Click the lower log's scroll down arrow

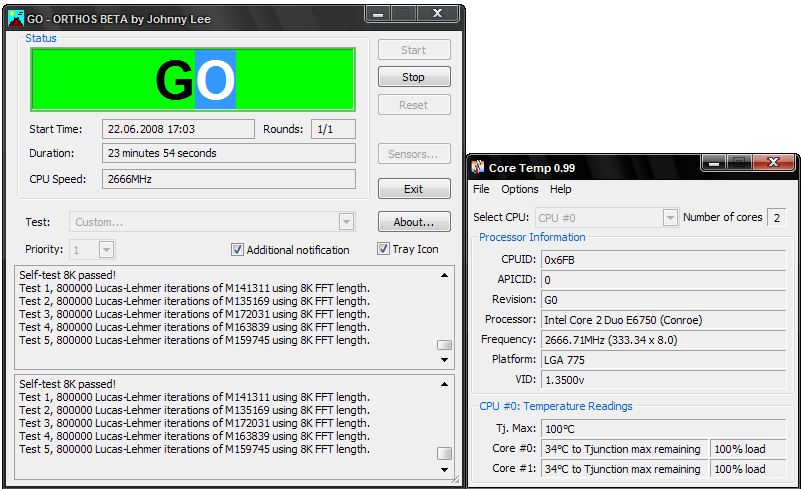pos(444,470)
